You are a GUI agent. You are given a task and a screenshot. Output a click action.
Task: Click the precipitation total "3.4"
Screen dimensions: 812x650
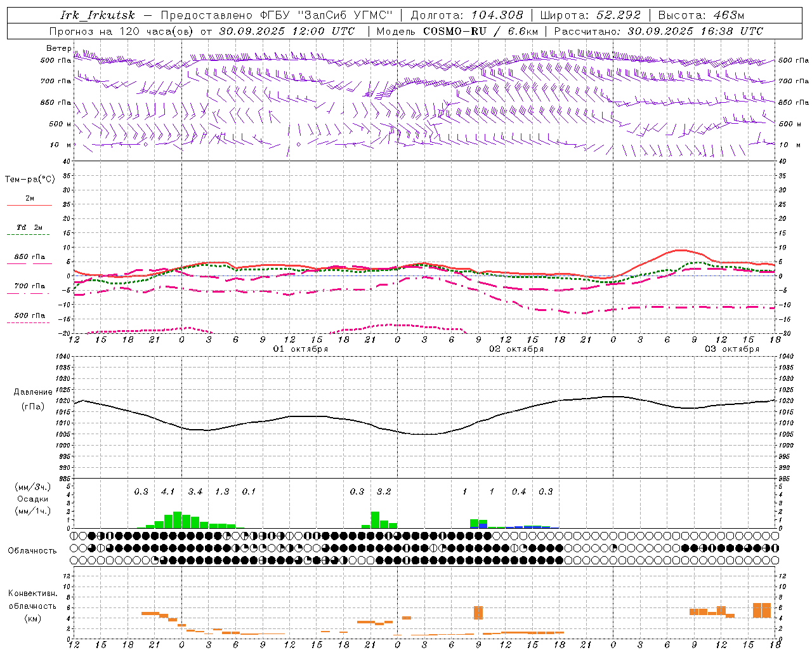pos(195,492)
